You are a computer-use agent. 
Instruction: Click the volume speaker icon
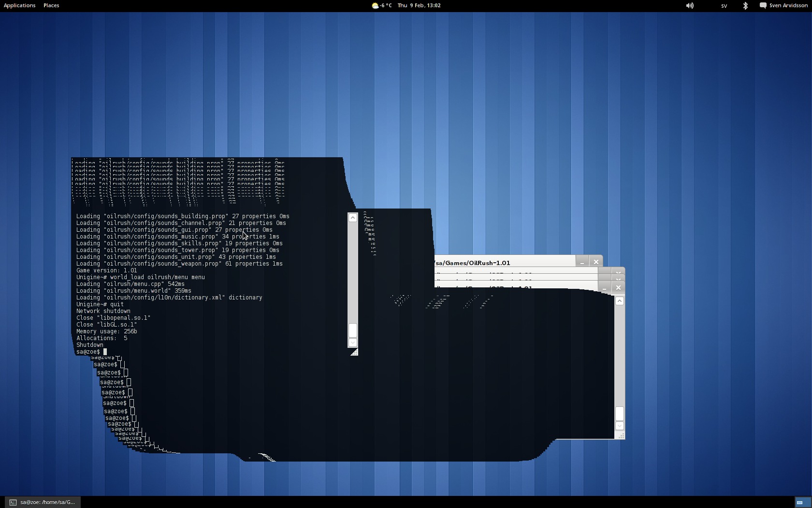pos(690,5)
